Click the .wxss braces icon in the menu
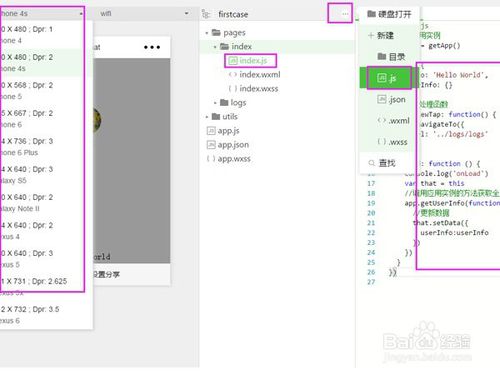 pyautogui.click(x=382, y=142)
